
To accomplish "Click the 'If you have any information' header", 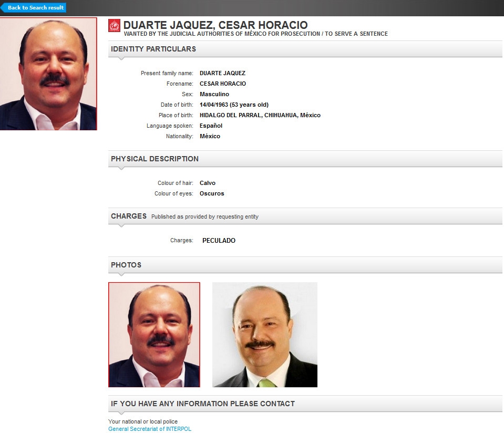I will pos(202,404).
